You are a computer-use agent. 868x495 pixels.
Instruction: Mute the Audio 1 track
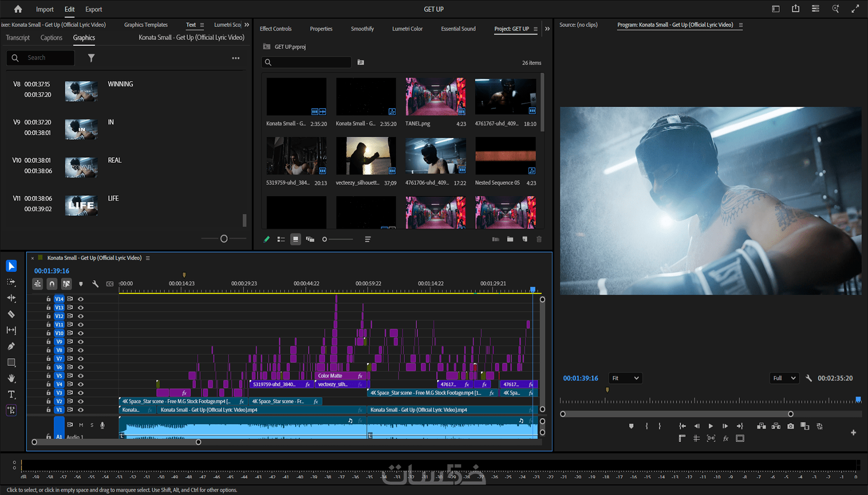click(81, 425)
